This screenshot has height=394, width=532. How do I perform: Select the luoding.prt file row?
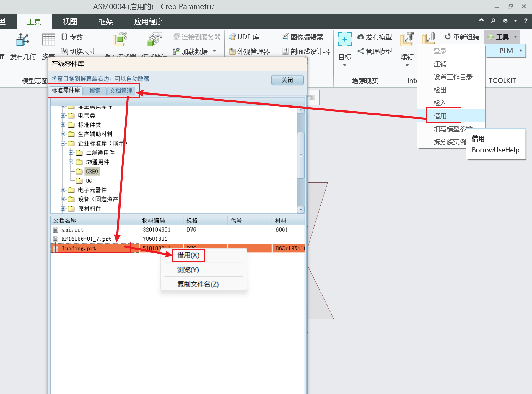(177, 248)
